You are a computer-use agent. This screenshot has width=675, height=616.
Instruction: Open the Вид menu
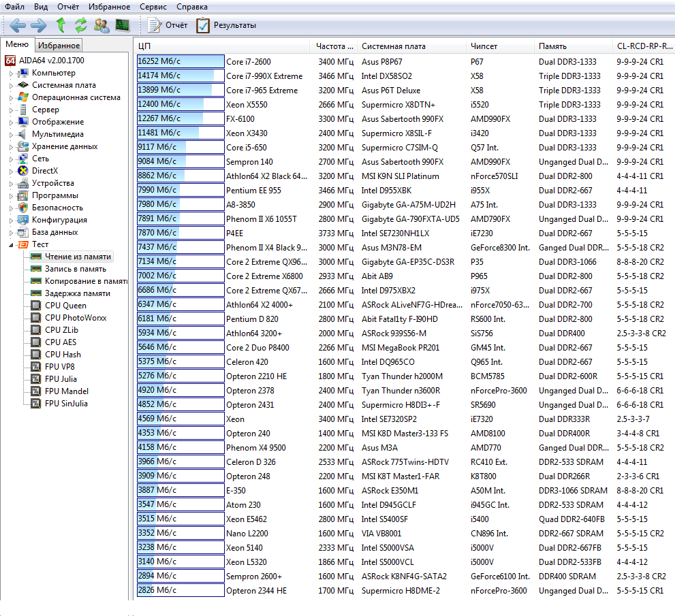[41, 7]
